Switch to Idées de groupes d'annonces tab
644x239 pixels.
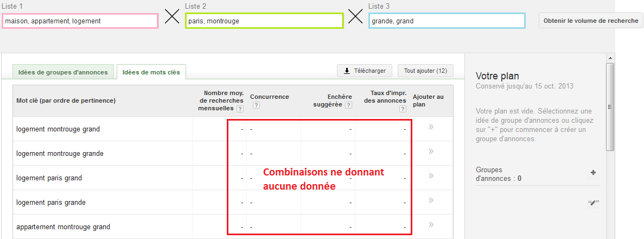click(x=64, y=72)
